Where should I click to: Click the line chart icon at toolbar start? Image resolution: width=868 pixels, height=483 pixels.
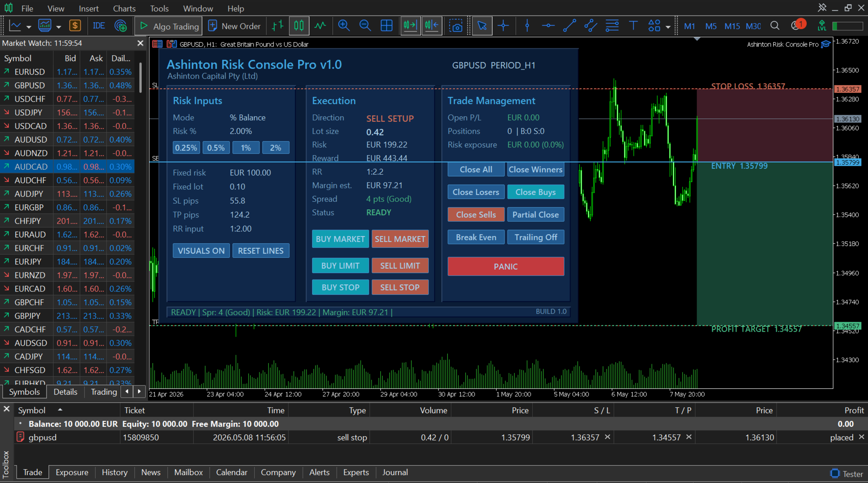[x=15, y=26]
